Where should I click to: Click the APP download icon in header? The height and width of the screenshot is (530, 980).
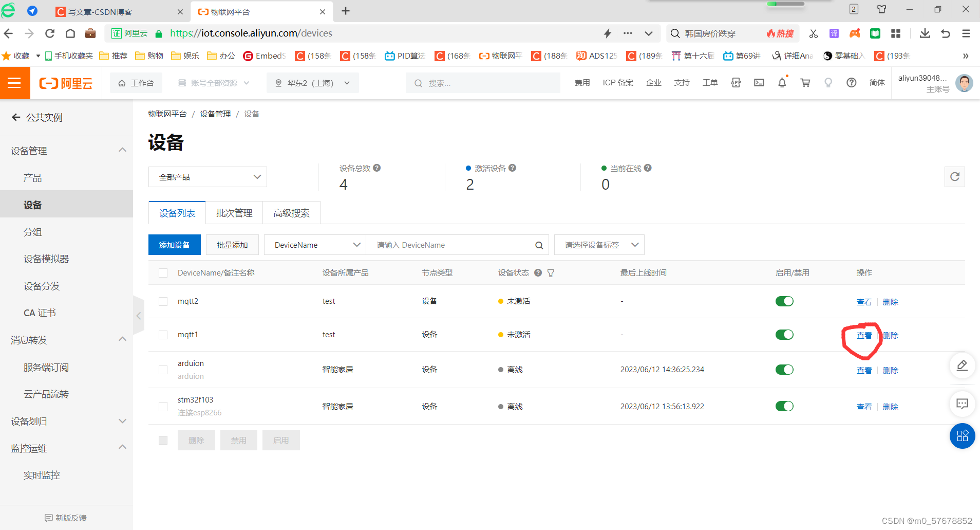coord(736,83)
